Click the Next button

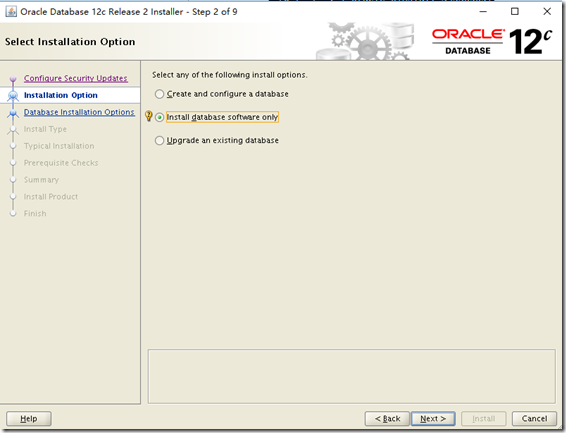click(x=433, y=419)
